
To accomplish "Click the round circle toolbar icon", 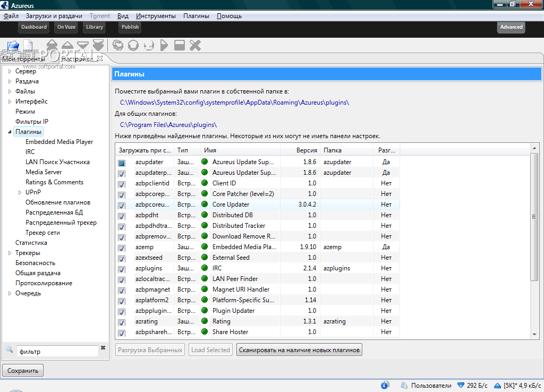I will click(x=133, y=45).
